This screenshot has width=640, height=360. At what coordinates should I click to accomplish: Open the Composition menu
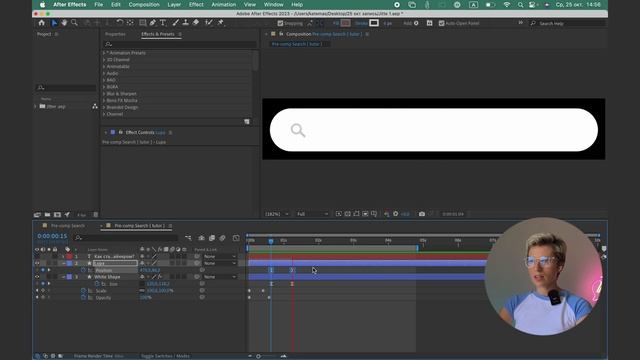tap(144, 4)
